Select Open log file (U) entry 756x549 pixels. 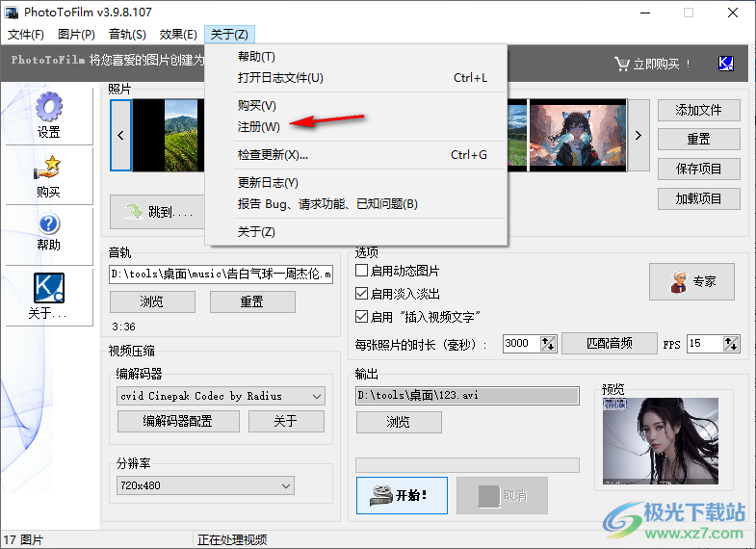click(355, 78)
